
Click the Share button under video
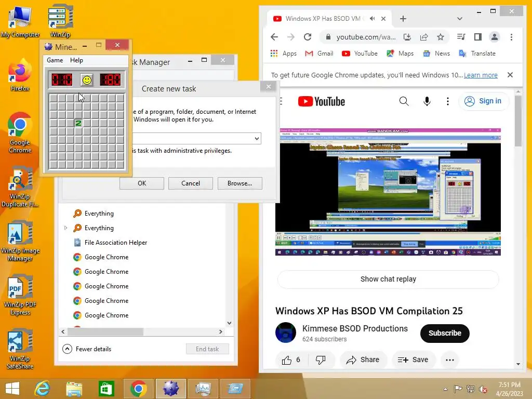tap(363, 360)
